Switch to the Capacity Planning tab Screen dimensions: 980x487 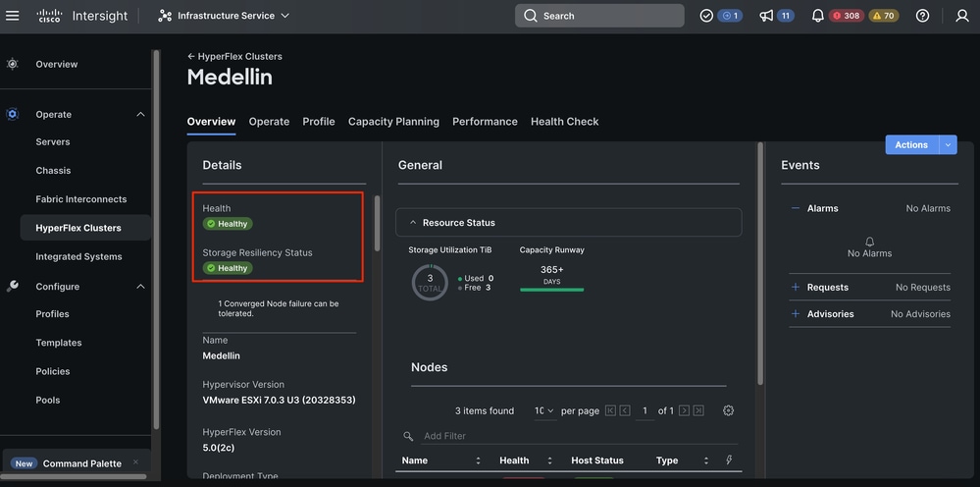coord(393,122)
